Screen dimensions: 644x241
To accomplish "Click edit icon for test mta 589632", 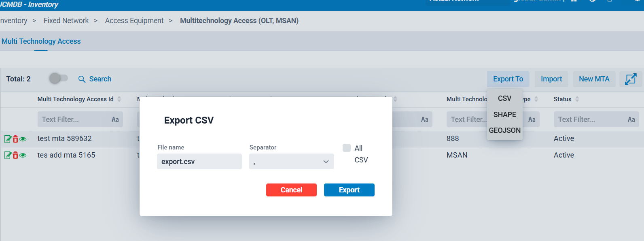I will [x=7, y=139].
